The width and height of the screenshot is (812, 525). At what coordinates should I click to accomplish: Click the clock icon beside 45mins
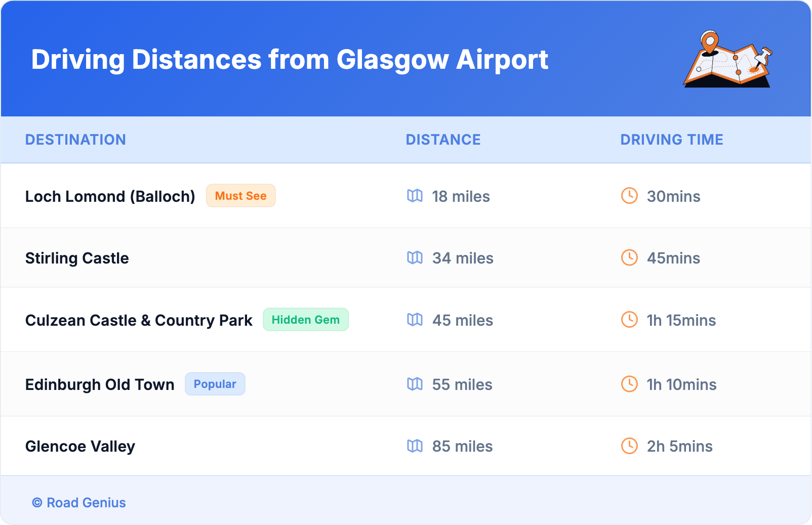(x=629, y=258)
